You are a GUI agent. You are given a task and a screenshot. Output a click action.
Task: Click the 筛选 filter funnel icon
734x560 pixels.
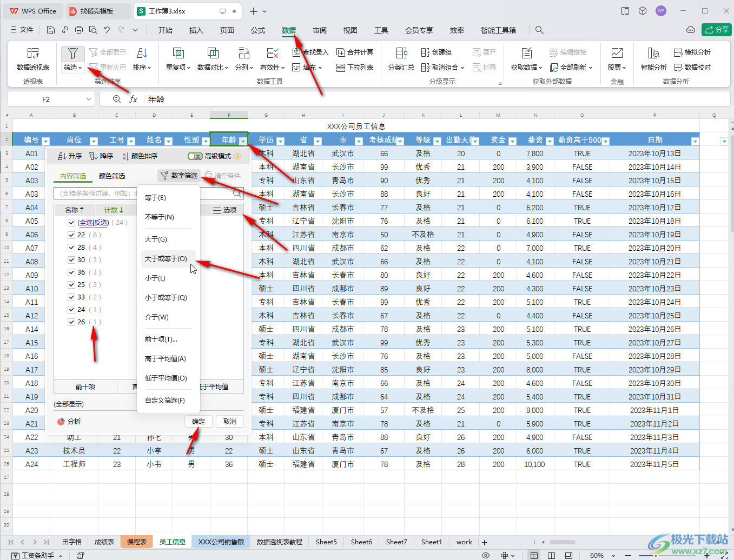[72, 53]
